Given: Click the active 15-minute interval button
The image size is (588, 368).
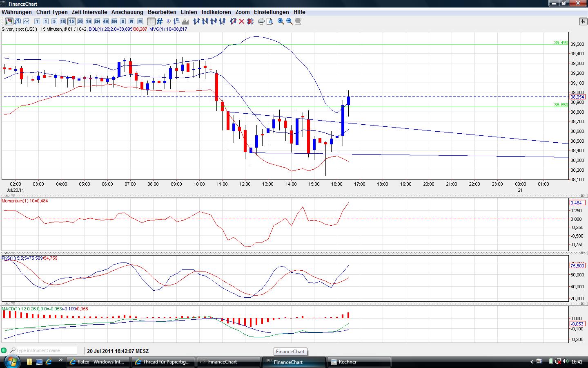Looking at the screenshot, I should point(71,21).
